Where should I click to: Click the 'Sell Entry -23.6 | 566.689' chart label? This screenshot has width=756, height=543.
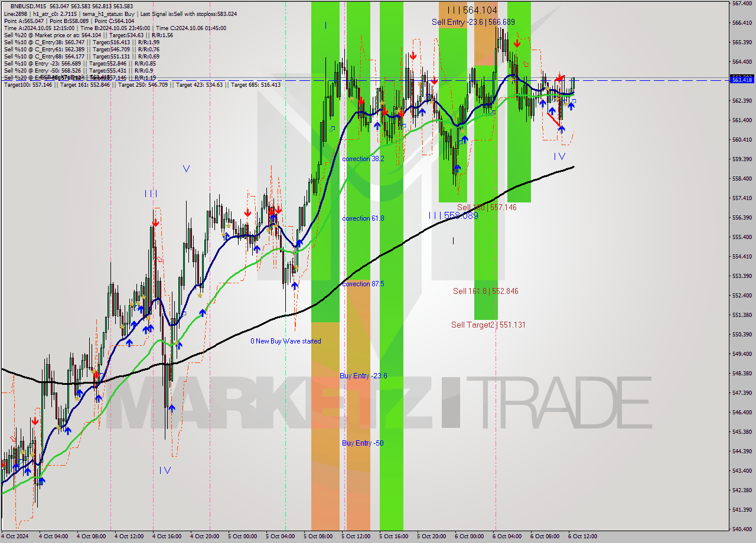tap(473, 22)
